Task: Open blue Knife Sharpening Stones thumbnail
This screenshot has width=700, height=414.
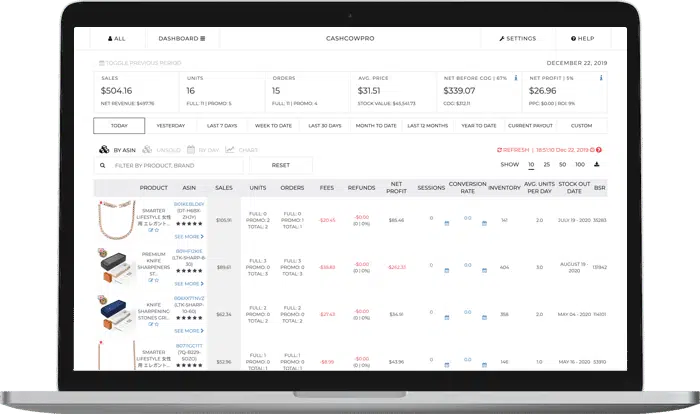Action: pyautogui.click(x=115, y=313)
